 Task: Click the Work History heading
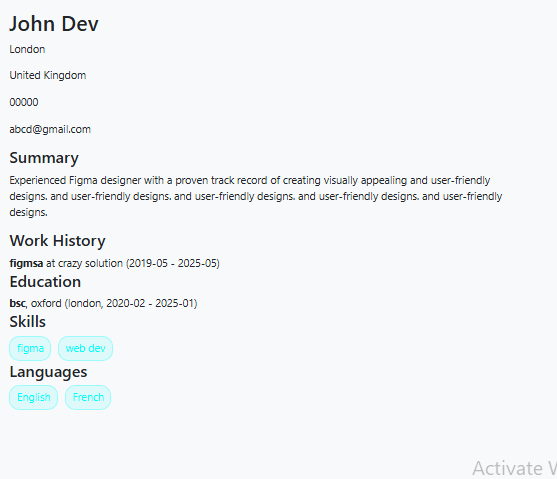[x=58, y=241]
